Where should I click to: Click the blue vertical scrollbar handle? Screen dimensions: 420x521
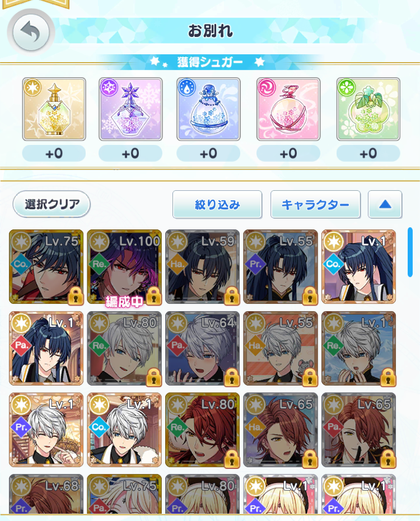[x=410, y=252]
